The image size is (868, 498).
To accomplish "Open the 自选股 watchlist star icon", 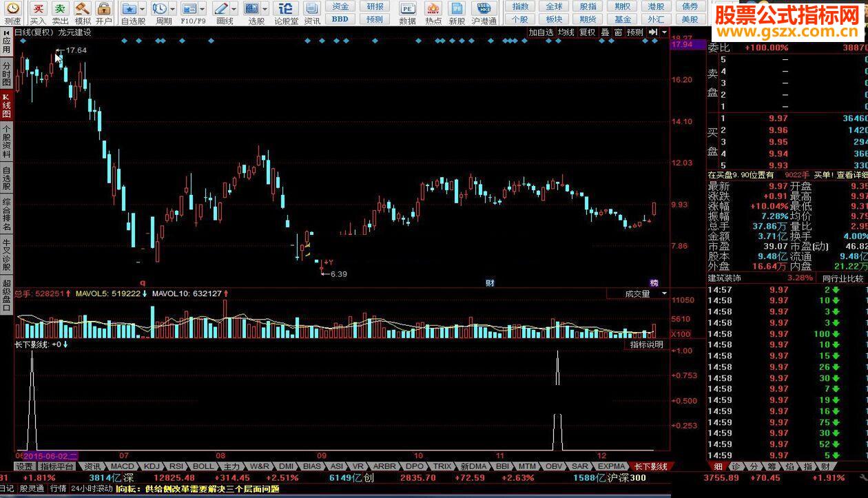I will click(x=130, y=9).
